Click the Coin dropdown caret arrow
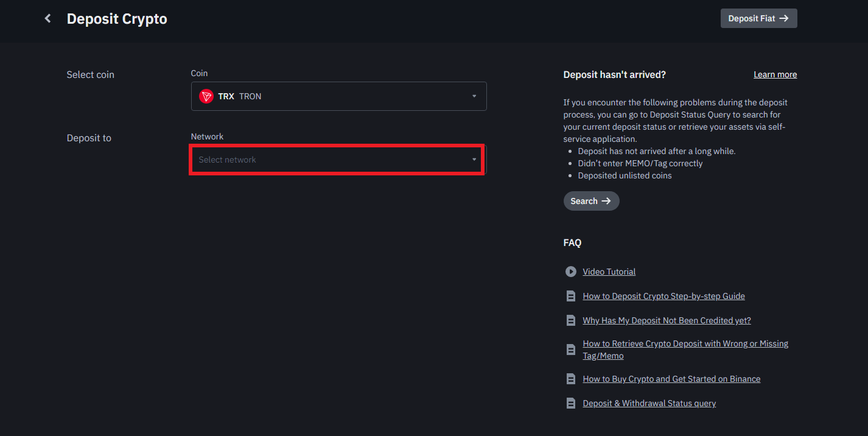The width and height of the screenshot is (868, 436). pos(474,96)
